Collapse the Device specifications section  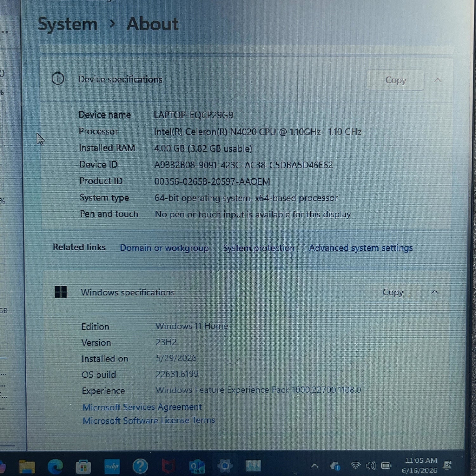coord(438,80)
